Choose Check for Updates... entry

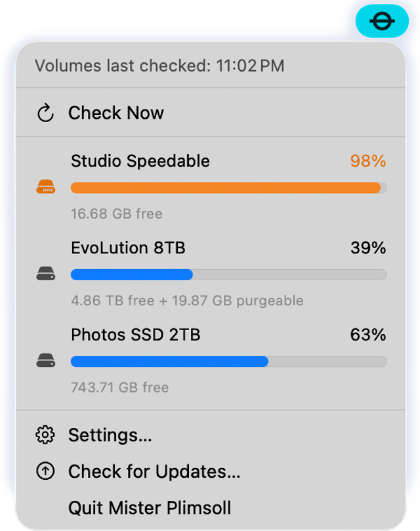[211, 471]
